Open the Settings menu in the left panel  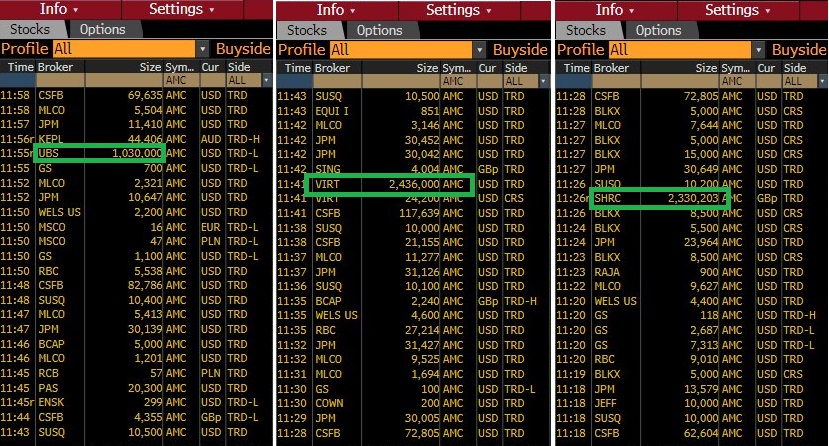coord(182,9)
